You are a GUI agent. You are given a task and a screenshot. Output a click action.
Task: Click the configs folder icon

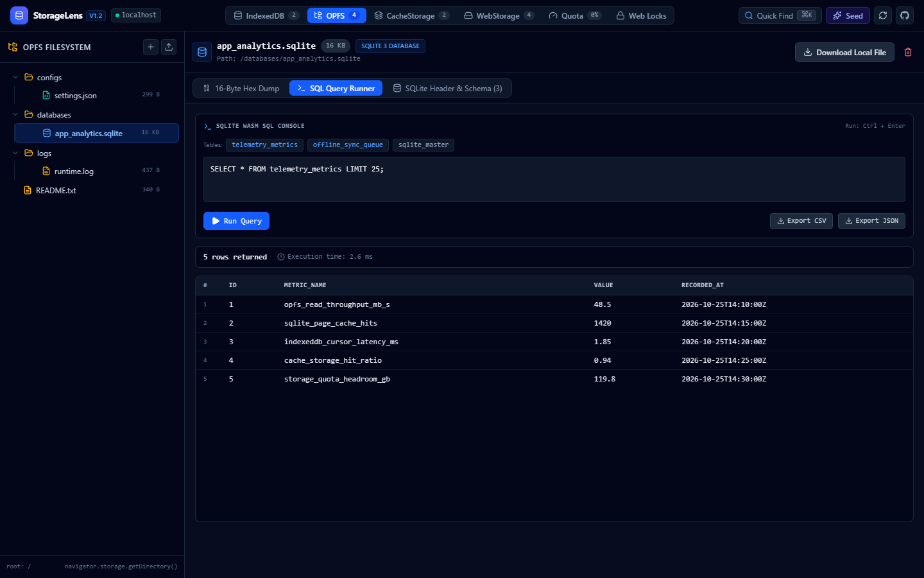[x=28, y=77]
